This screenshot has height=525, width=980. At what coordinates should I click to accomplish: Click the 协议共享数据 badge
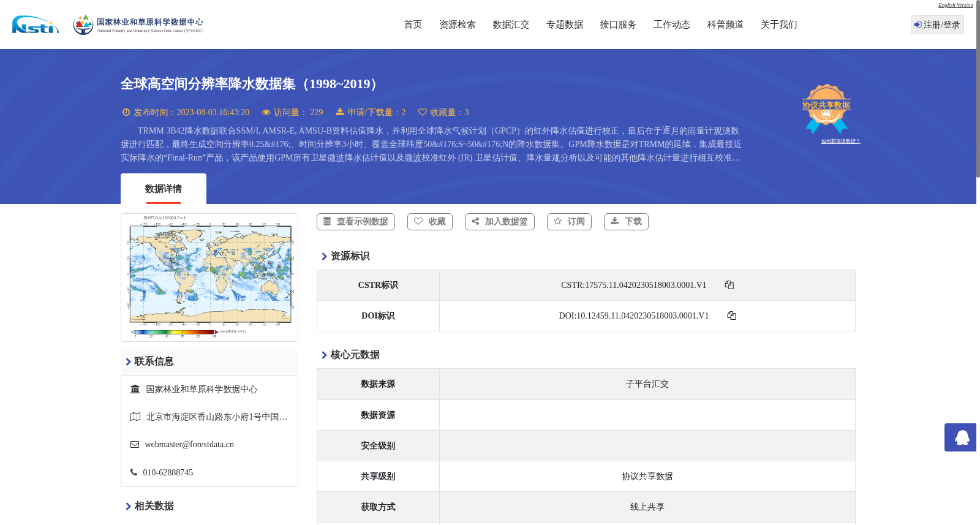coord(826,108)
